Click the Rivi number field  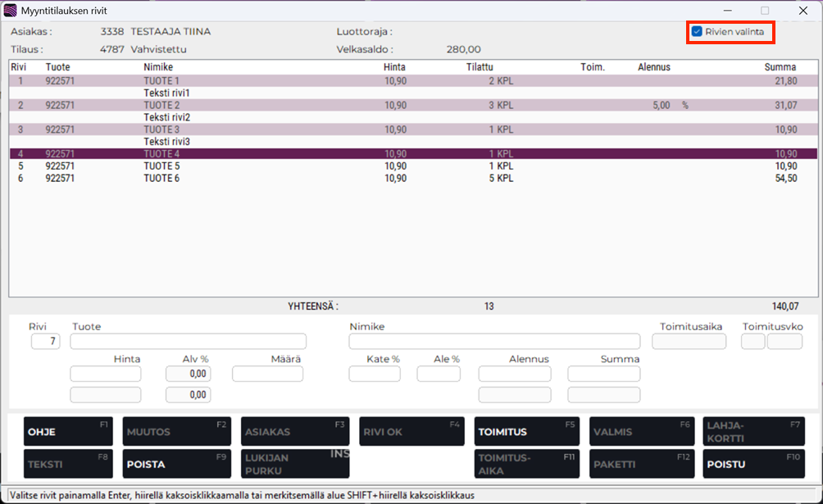45,342
